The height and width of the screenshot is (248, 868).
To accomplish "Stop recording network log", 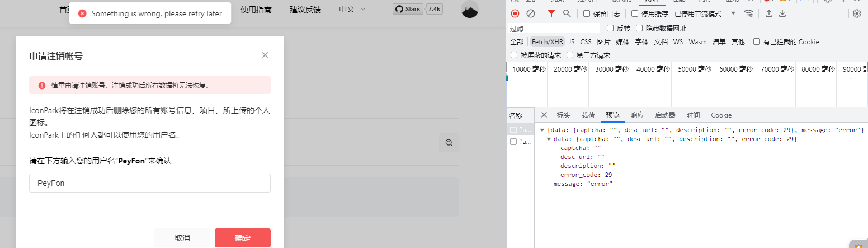I will (515, 13).
